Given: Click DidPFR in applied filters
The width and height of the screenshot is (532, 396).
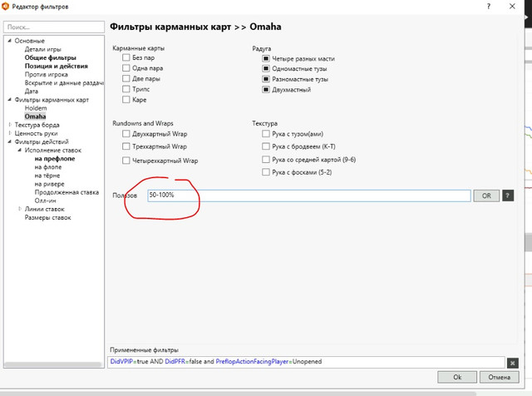Looking at the screenshot, I should pyautogui.click(x=175, y=362).
